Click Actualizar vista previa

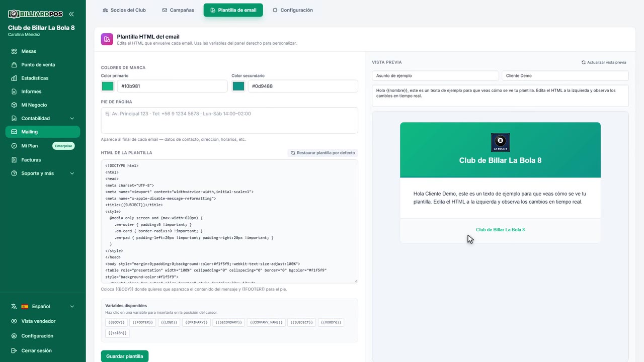click(x=604, y=62)
